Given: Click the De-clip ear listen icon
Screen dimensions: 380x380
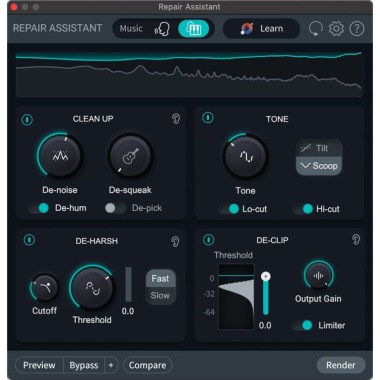Looking at the screenshot, I should click(x=356, y=239).
